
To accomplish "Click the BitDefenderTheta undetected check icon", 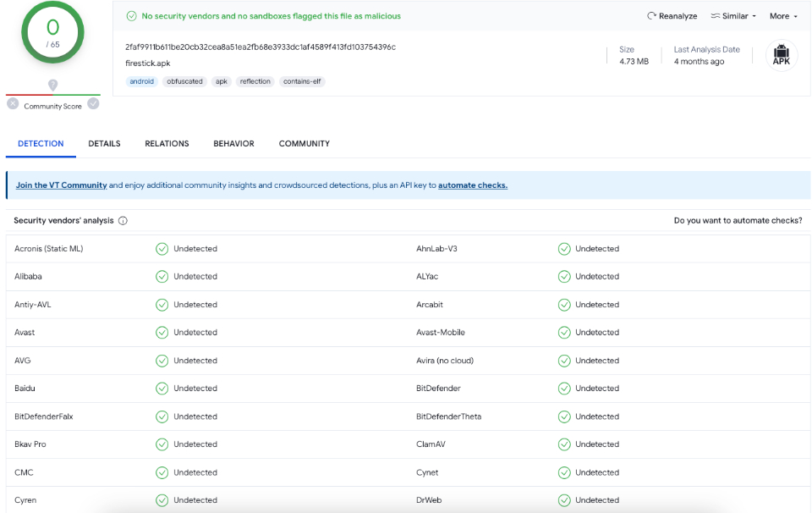I will (x=564, y=416).
